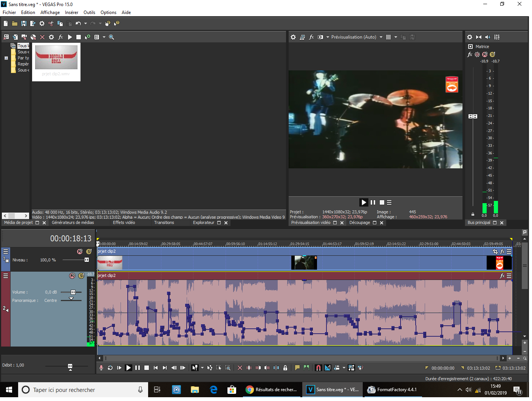Toggle loop playback in the transport bar

110,368
